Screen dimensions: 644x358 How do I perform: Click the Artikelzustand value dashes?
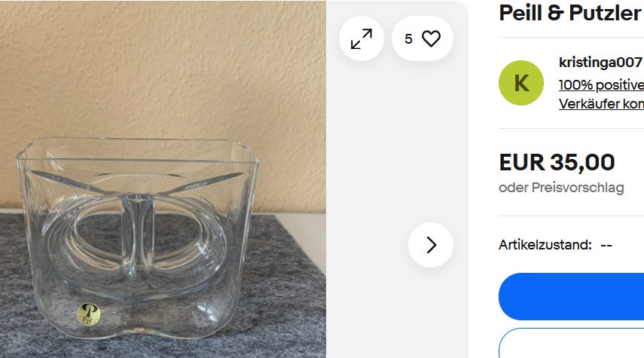click(606, 246)
